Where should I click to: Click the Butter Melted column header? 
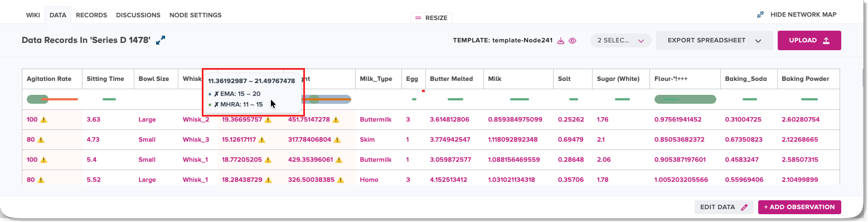click(x=454, y=79)
